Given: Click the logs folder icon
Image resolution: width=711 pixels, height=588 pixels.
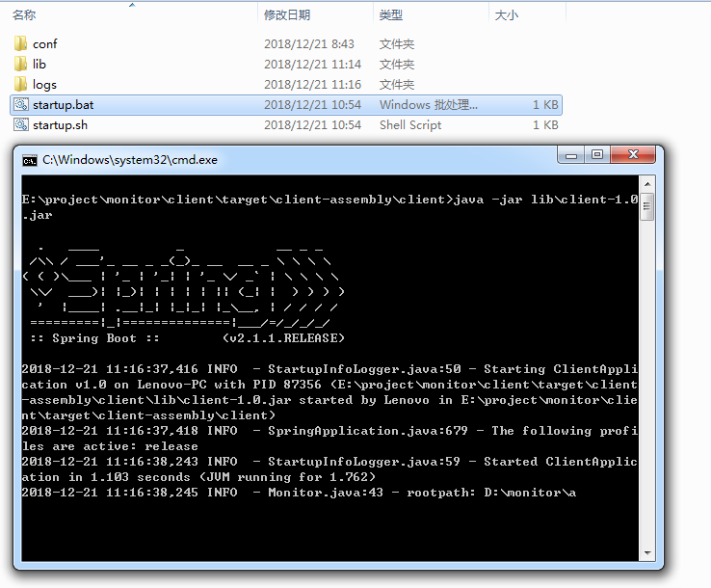Looking at the screenshot, I should 20,84.
